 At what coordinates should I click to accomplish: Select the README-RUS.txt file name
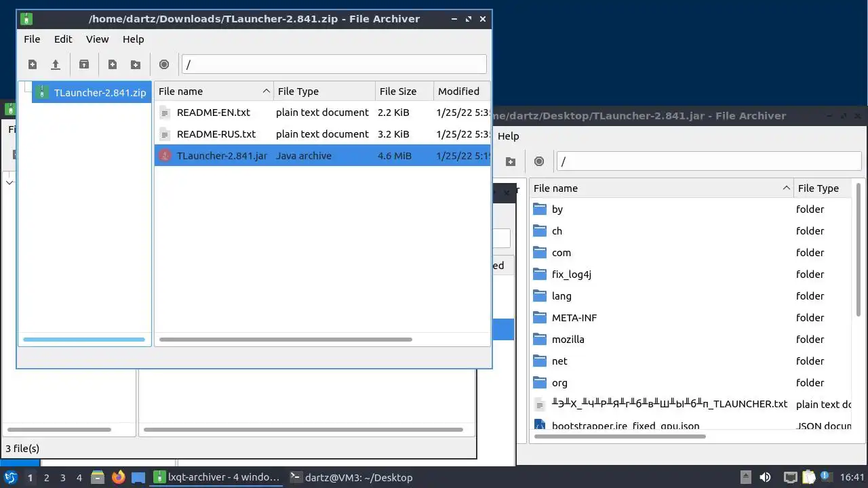[216, 134]
